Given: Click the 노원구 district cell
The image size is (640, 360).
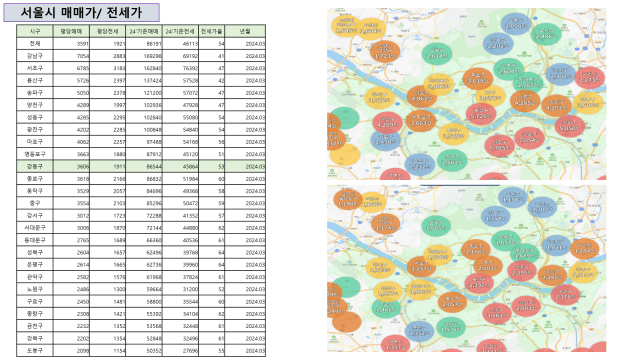Looking at the screenshot, I should pyautogui.click(x=35, y=289).
